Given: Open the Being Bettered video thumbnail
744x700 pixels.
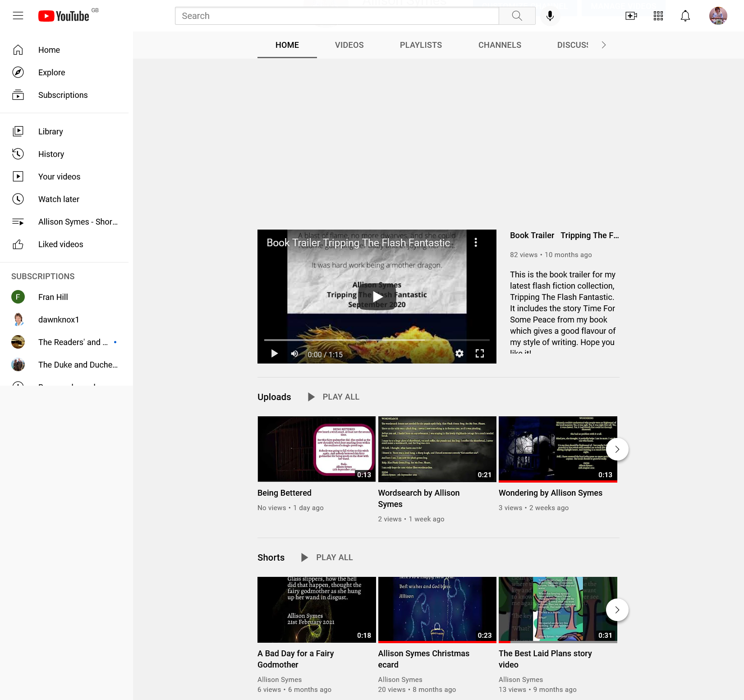Looking at the screenshot, I should pyautogui.click(x=316, y=449).
